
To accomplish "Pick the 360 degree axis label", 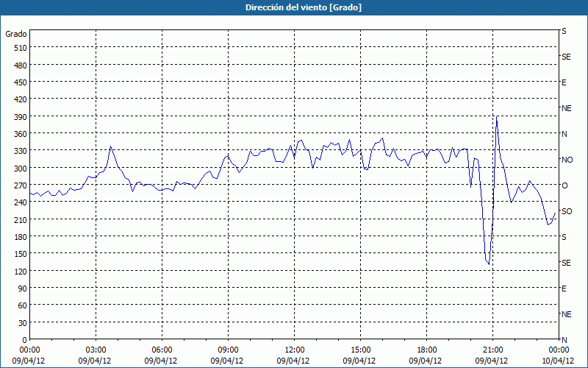I will [21, 134].
